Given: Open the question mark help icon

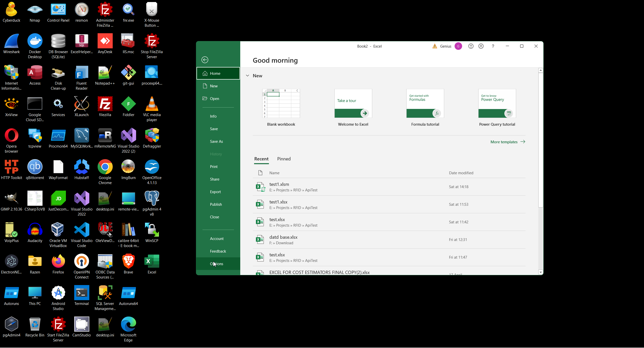Looking at the screenshot, I should (x=493, y=46).
